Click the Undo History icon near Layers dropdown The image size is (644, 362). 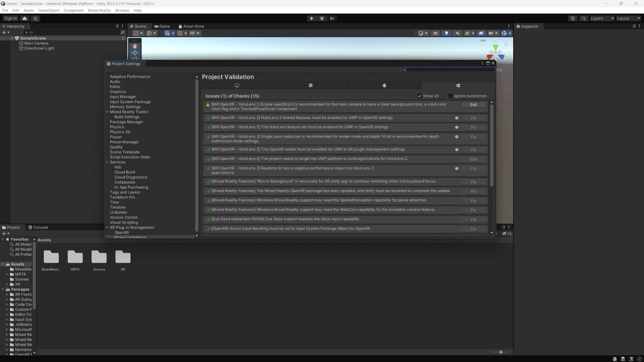coord(573,18)
